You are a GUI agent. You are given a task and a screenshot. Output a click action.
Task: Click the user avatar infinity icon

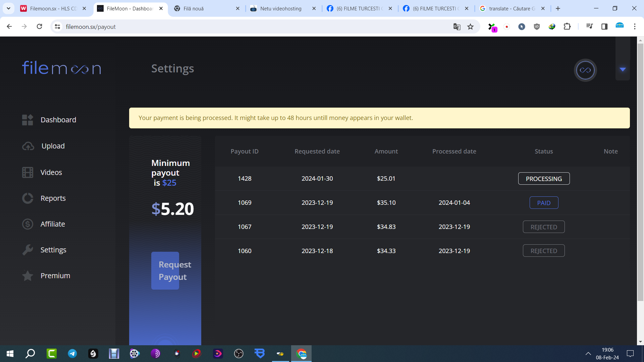[x=585, y=70]
